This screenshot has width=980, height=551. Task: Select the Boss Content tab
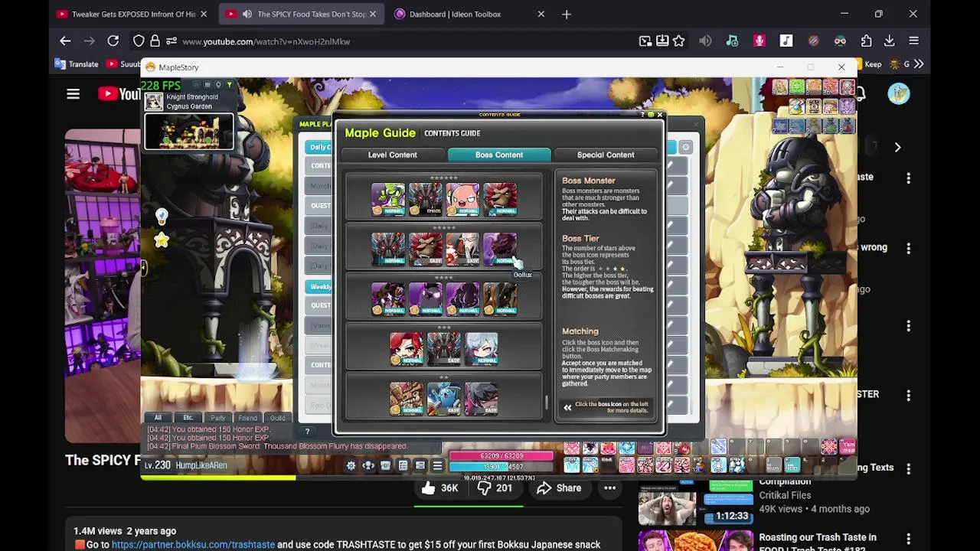click(x=499, y=155)
